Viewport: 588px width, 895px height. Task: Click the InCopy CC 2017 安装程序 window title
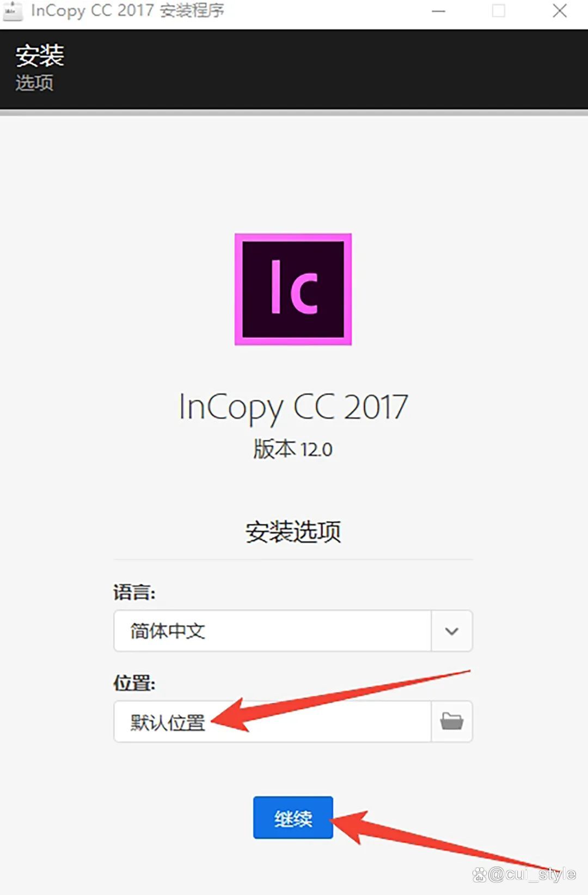[x=127, y=10]
